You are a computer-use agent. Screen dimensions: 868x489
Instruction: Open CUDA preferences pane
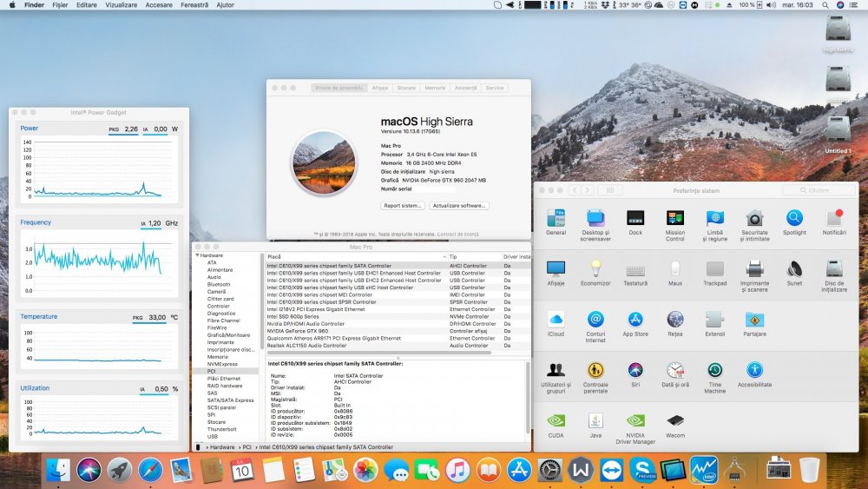[556, 426]
